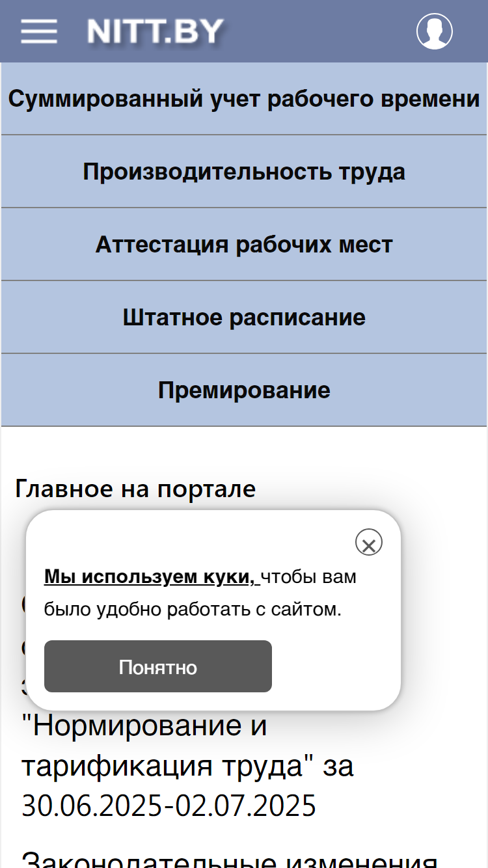488x868 pixels.
Task: Click the чтобы вам cookie notice text
Action: 309,576
